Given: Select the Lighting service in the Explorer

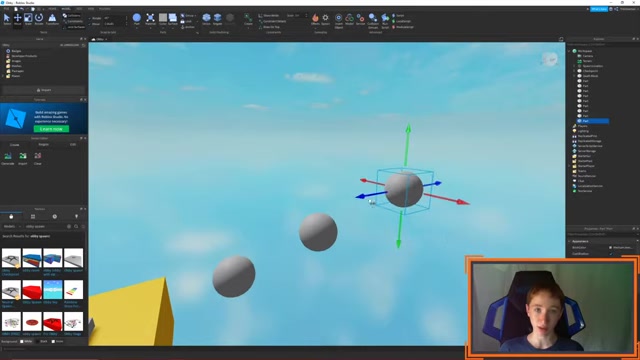Looking at the screenshot, I should coord(581,131).
